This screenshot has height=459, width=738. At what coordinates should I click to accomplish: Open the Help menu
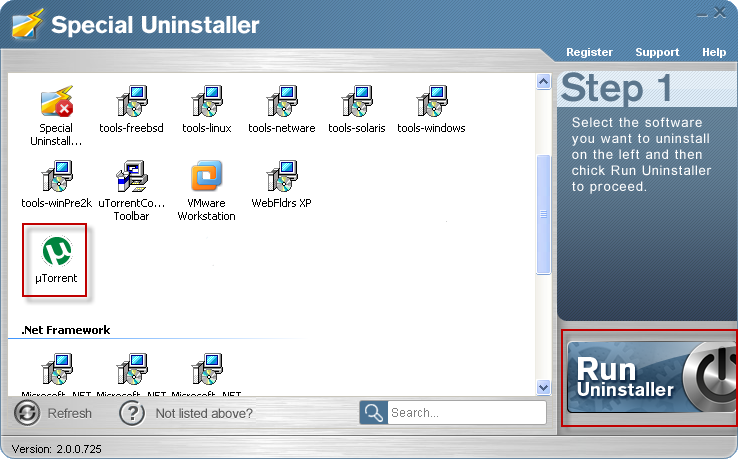tap(714, 52)
